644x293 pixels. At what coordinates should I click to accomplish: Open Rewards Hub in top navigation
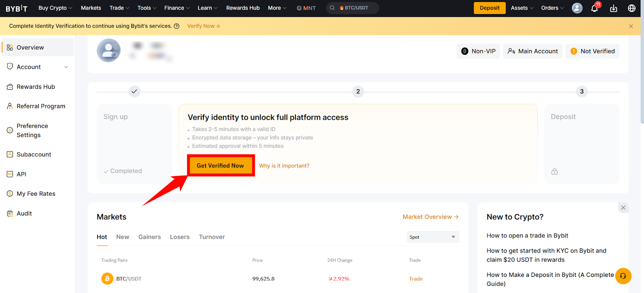point(243,8)
